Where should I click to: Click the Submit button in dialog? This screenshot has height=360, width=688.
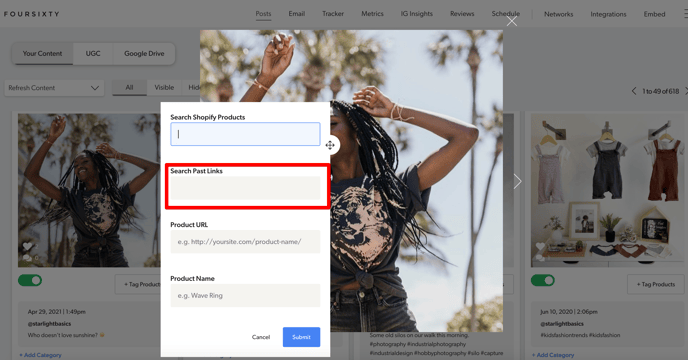pos(301,337)
